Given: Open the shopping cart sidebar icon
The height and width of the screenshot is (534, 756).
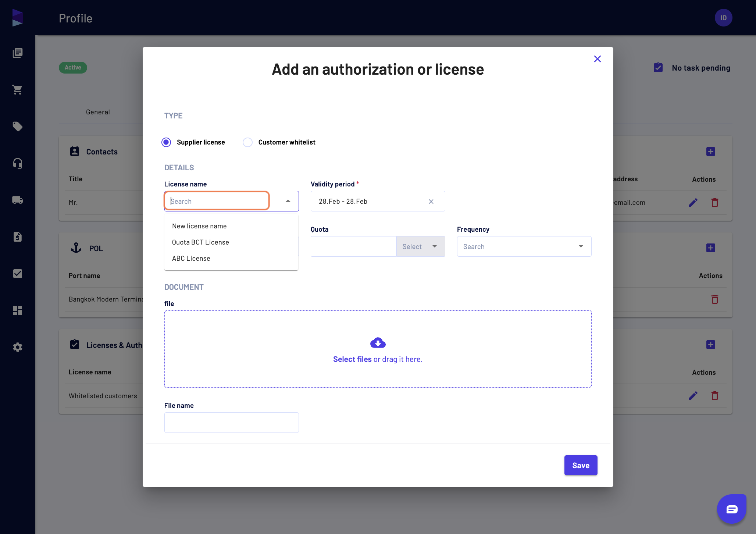Looking at the screenshot, I should click(x=18, y=90).
